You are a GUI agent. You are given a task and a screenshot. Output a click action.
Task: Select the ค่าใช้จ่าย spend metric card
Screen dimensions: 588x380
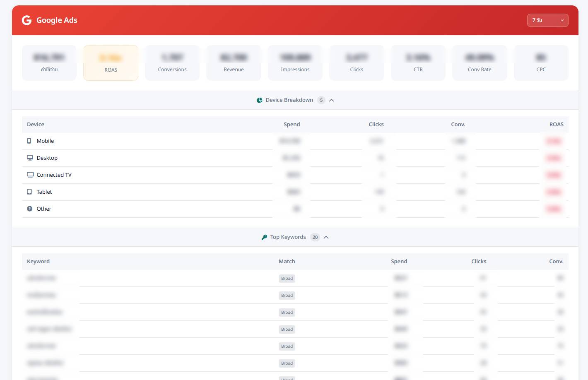pos(49,63)
